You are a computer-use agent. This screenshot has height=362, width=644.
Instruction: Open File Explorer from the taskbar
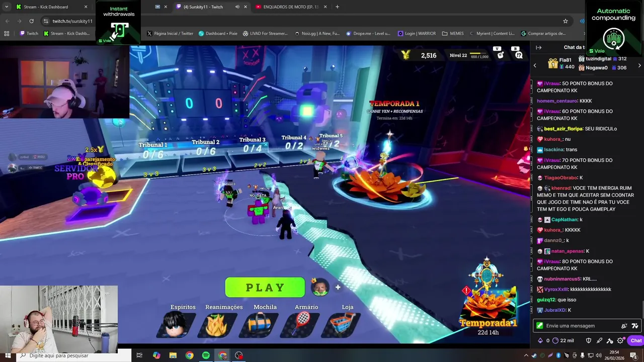(173, 355)
